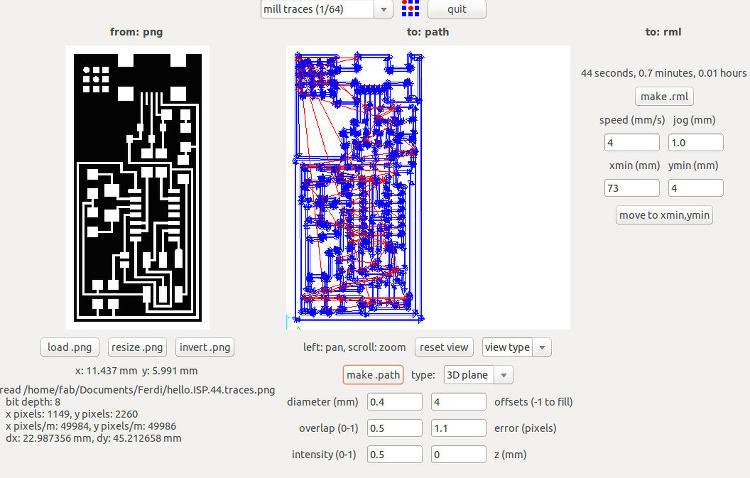The image size is (750, 478).
Task: Focus the offsets input field
Action: pyautogui.click(x=459, y=402)
